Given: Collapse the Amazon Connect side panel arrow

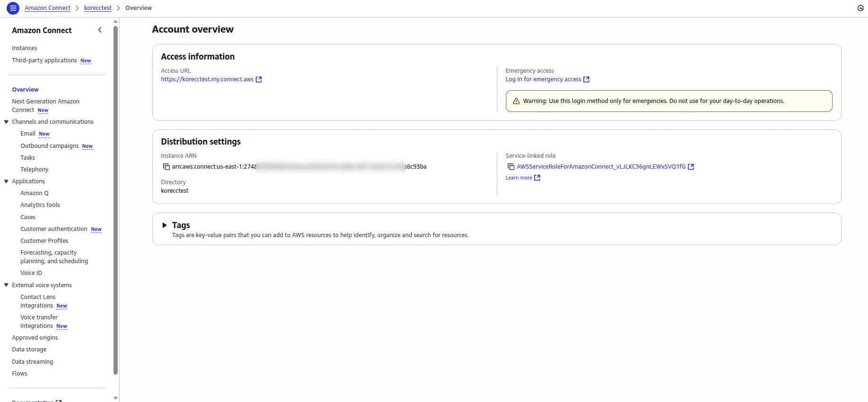Looking at the screenshot, I should coord(100,30).
